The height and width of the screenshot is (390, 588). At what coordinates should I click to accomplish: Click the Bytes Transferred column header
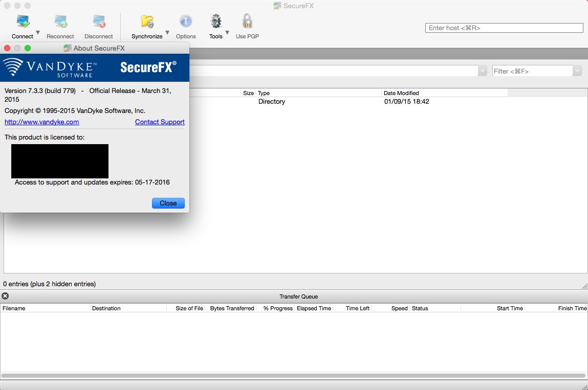pos(232,308)
